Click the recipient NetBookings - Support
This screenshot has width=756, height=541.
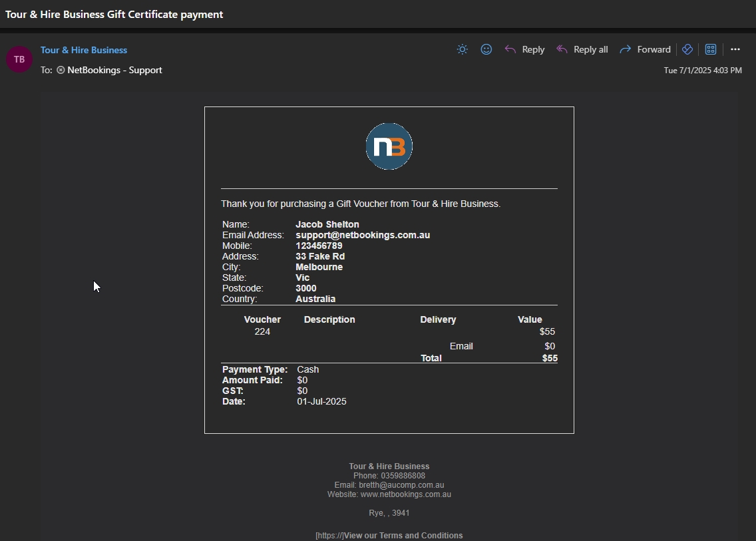coord(114,70)
